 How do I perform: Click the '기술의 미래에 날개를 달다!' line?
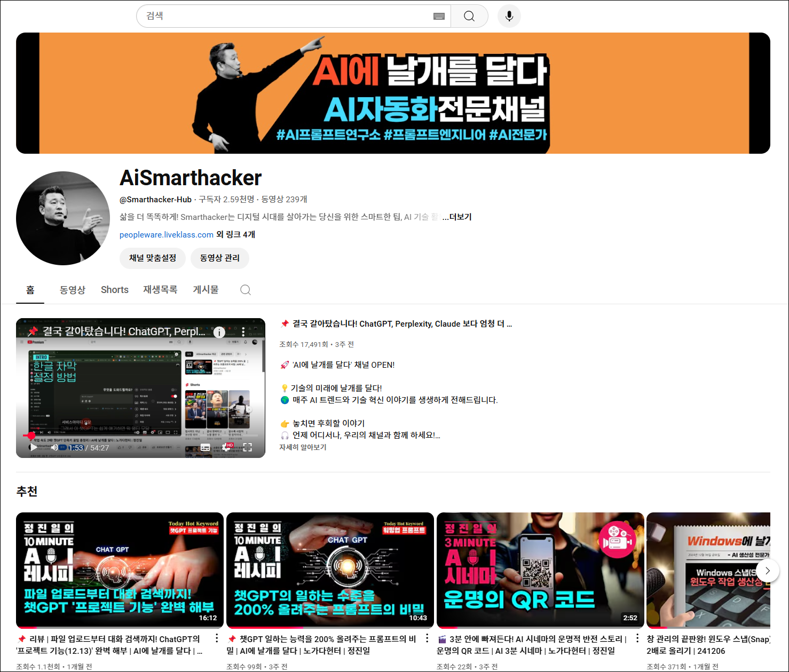click(x=332, y=388)
